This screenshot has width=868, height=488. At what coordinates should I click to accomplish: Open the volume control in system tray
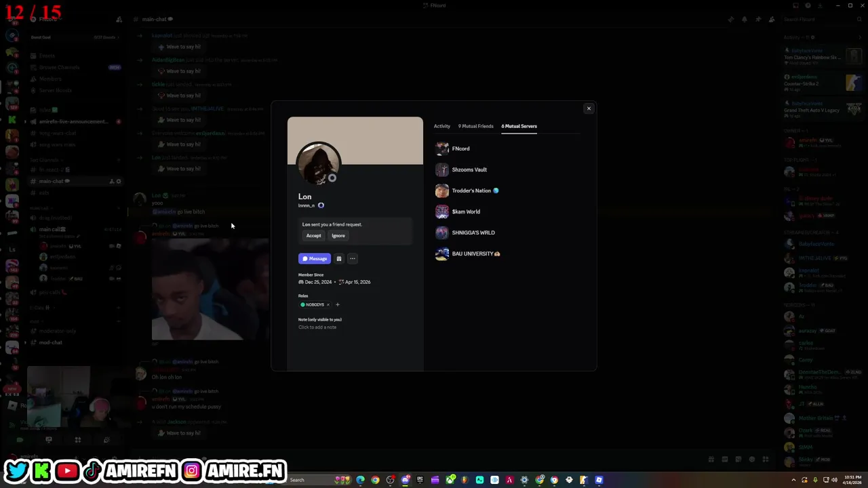click(x=834, y=480)
